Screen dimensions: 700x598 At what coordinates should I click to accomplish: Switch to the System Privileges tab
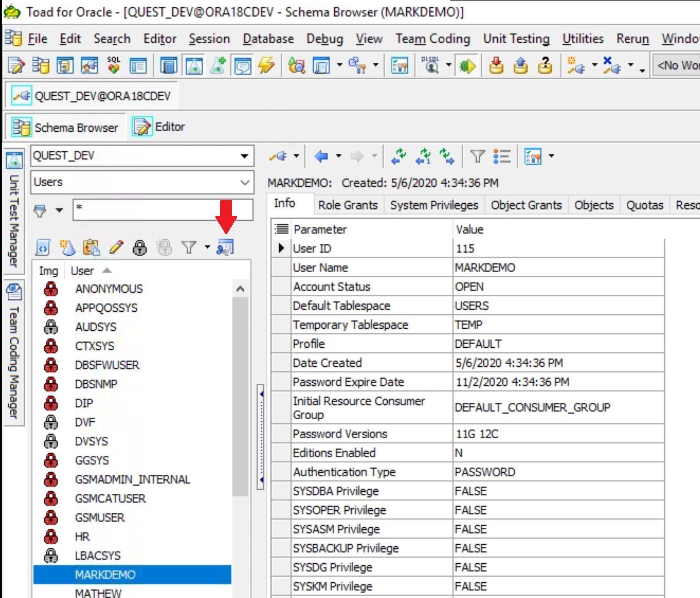(434, 205)
